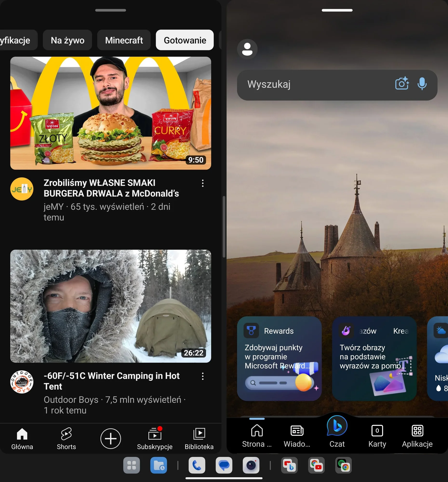The image size is (448, 482).
Task: Click the text jeMY · 65 tys. wyświetleń
Action: click(x=94, y=207)
